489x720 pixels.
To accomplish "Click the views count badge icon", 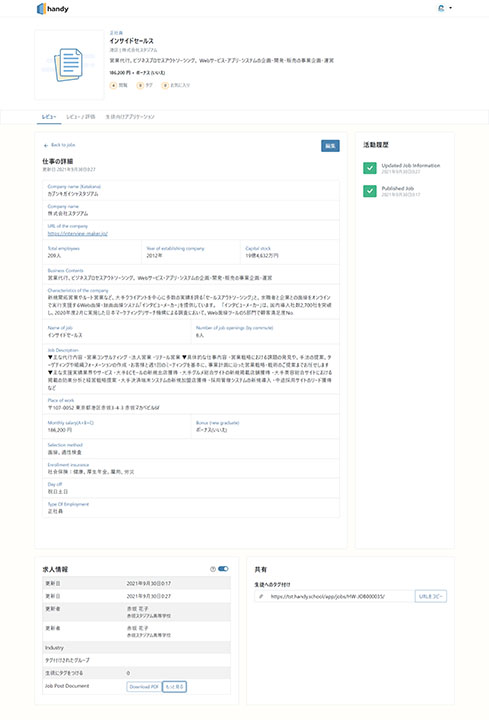I will [x=113, y=85].
